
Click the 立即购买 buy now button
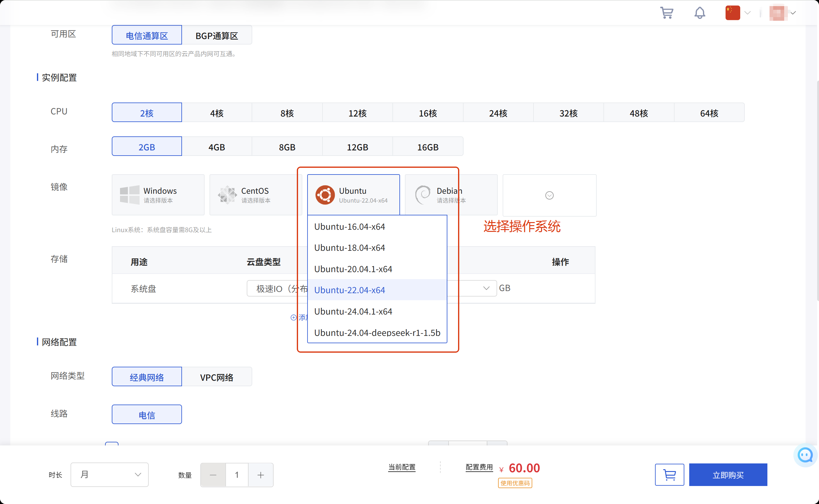point(728,475)
